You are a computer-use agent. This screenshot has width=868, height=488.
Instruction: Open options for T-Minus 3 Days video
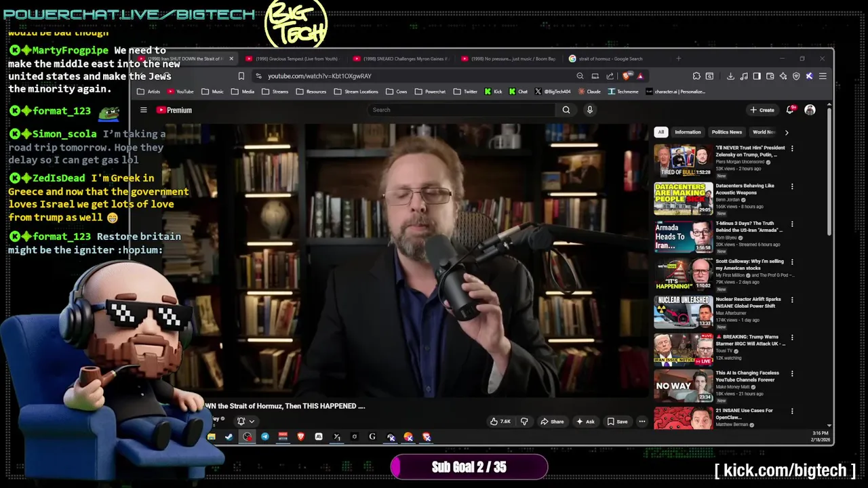(792, 224)
